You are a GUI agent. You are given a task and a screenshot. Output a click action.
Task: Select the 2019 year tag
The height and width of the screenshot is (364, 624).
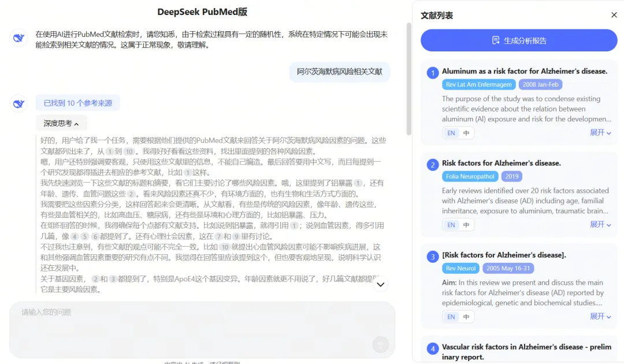512,176
